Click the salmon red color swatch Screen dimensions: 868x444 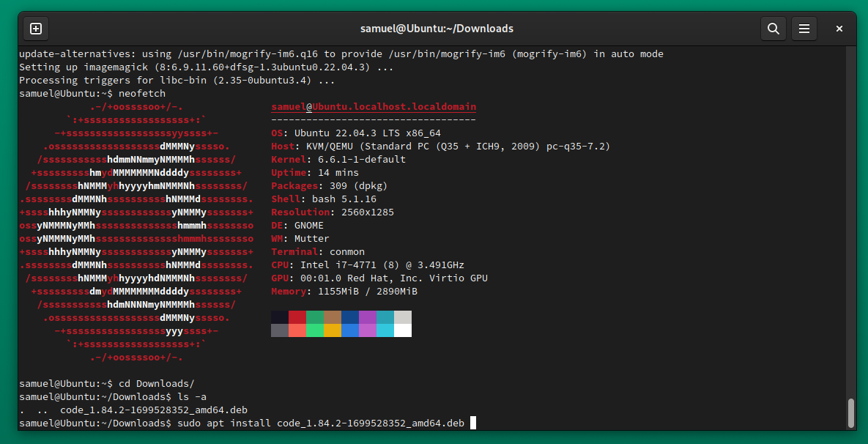(x=297, y=330)
